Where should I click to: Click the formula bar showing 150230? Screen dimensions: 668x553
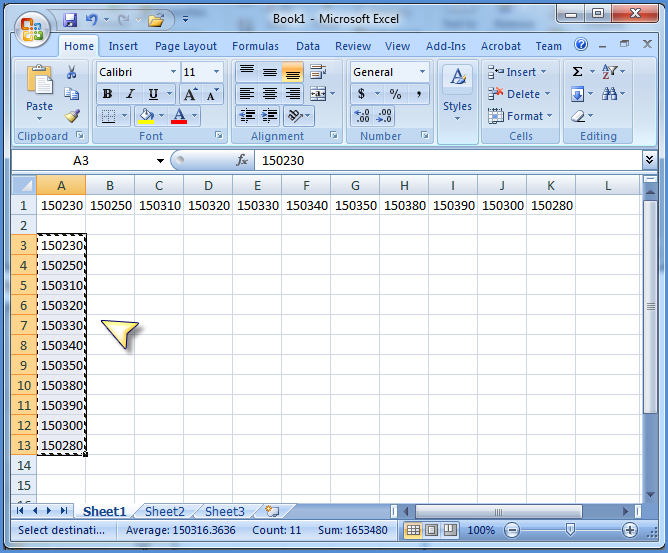(447, 161)
